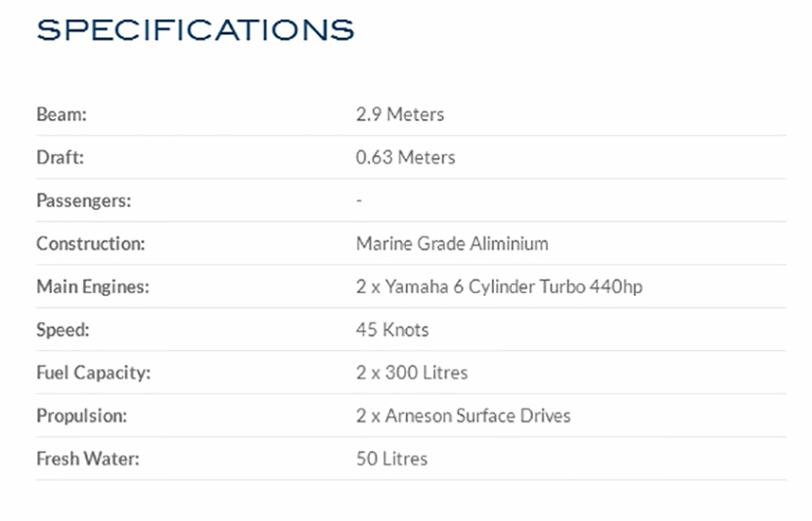Image resolution: width=812 pixels, height=521 pixels.
Task: Select the 2 x 300 Litres value
Action: tap(412, 372)
